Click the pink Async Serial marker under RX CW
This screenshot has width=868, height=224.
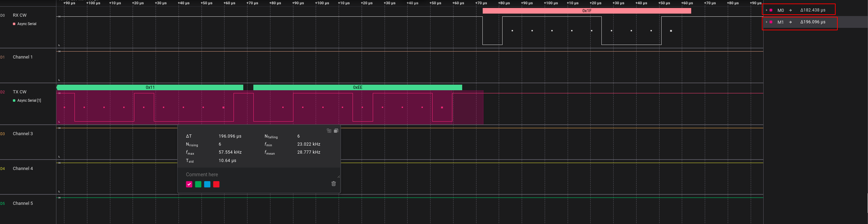click(14, 24)
